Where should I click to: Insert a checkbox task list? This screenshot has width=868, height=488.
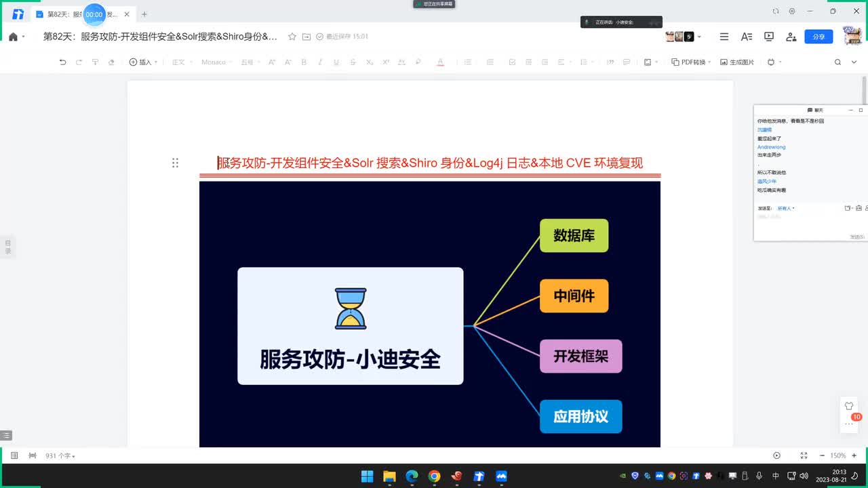(512, 62)
